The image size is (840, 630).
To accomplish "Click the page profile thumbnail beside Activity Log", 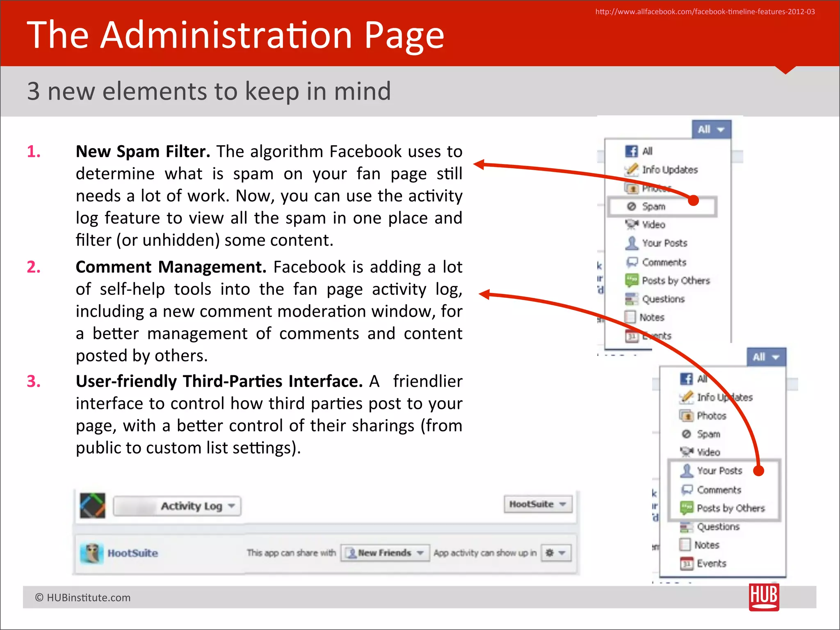I will [x=93, y=505].
